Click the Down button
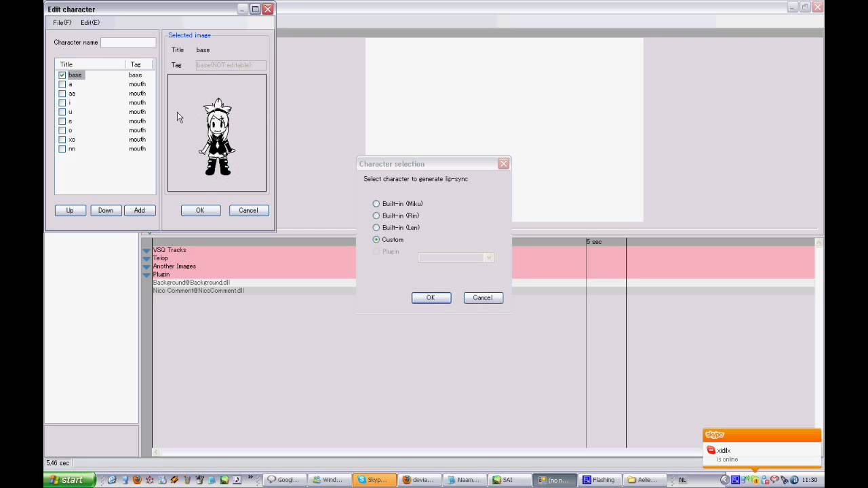 pyautogui.click(x=106, y=210)
